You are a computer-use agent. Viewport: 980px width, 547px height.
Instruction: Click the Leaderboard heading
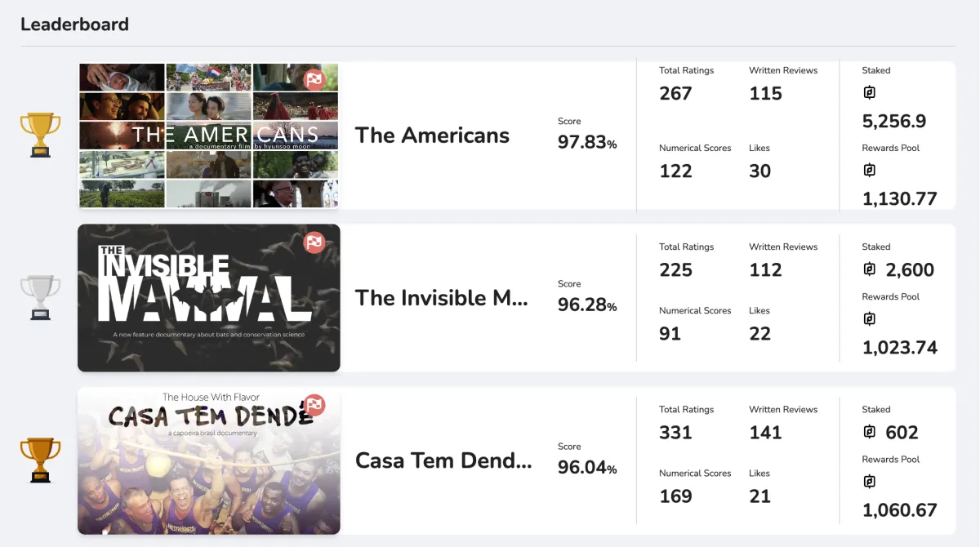point(74,24)
